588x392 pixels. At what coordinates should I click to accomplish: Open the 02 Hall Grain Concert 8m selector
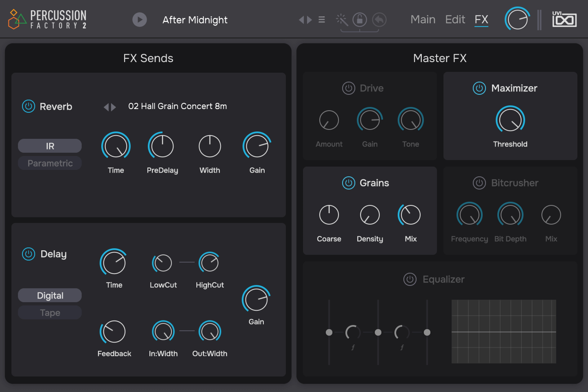[177, 106]
